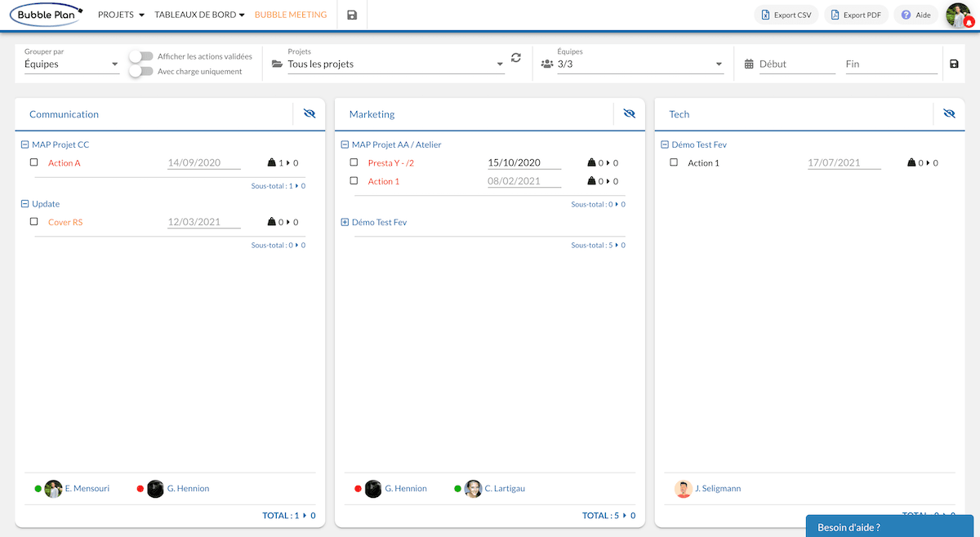Go to BUBBLE MEETING
980x537 pixels.
(291, 15)
